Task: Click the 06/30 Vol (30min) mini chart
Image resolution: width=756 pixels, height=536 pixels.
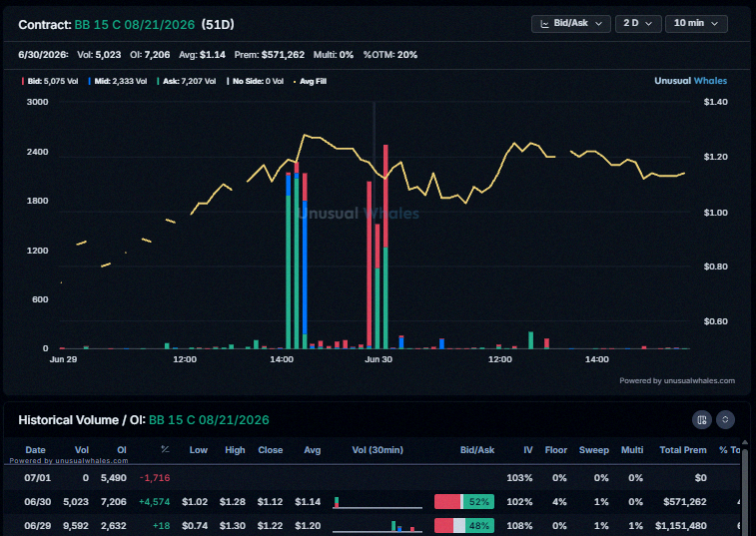Action: (378, 502)
